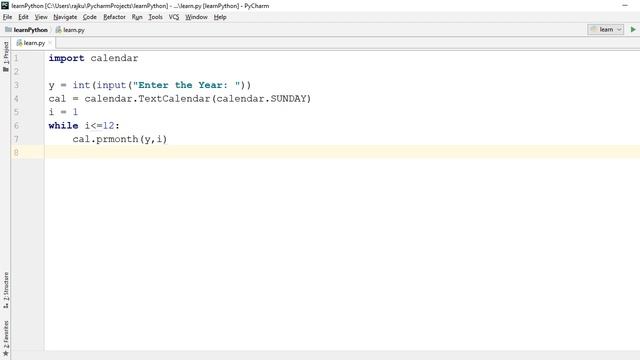Click the number 12 on line 6
The width and height of the screenshot is (640, 360).
tap(109, 125)
